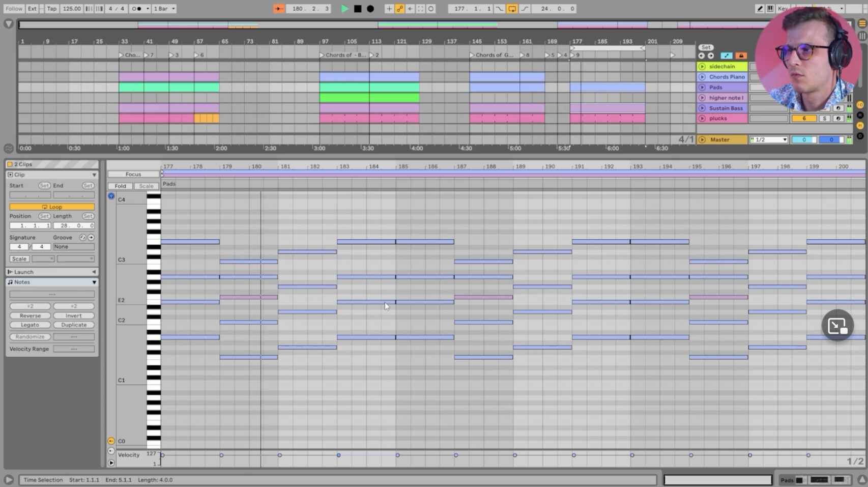Unfold the Sustain Bass track
Viewport: 868px width, 487px height.
[702, 108]
